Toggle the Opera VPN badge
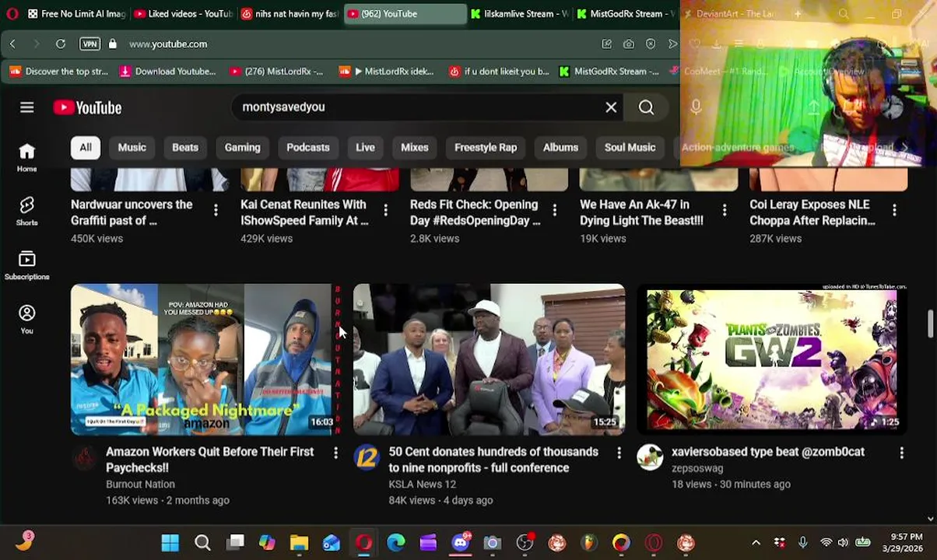The height and width of the screenshot is (560, 937). click(89, 44)
